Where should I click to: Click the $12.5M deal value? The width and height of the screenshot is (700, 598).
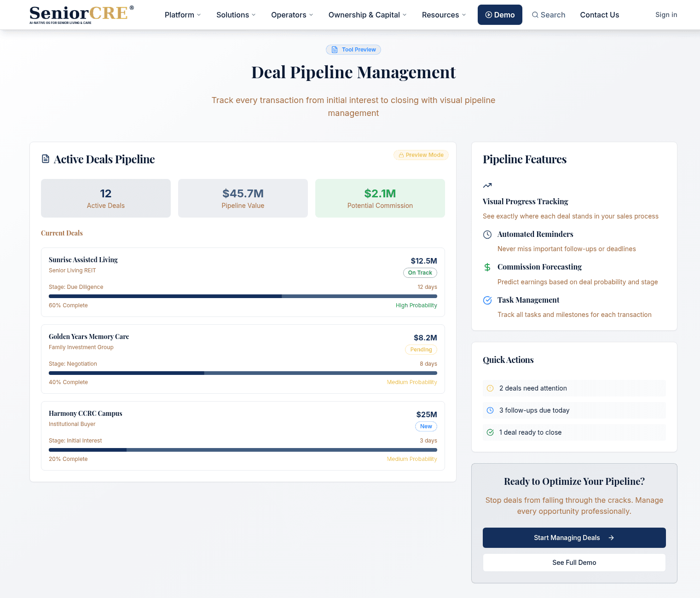click(424, 261)
